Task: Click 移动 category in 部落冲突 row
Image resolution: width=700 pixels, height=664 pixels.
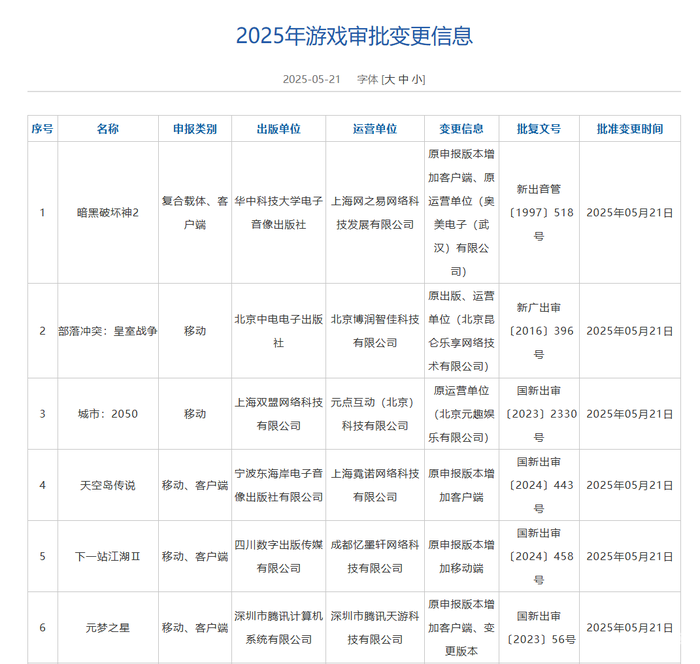Action: (x=195, y=331)
